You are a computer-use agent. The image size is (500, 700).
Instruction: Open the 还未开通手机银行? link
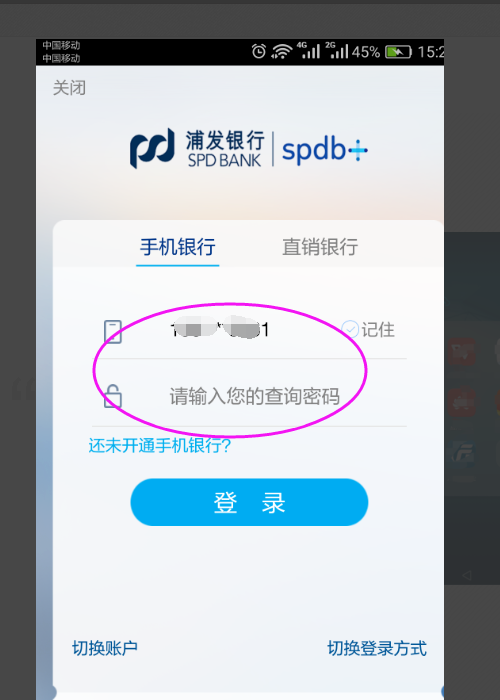160,446
